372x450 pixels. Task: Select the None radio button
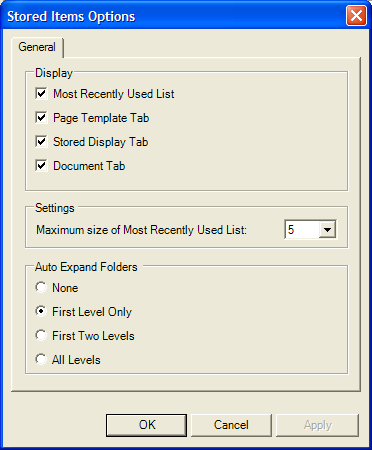pyautogui.click(x=41, y=287)
